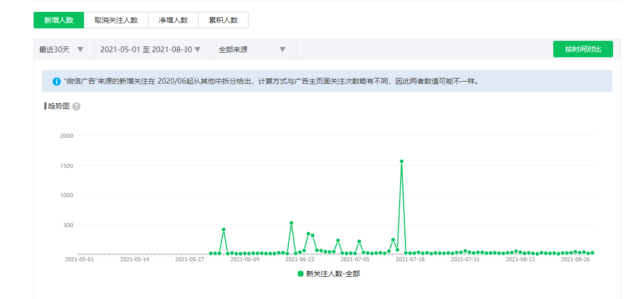Select the 新增人数 tab
This screenshot has height=299, width=644.
[59, 20]
